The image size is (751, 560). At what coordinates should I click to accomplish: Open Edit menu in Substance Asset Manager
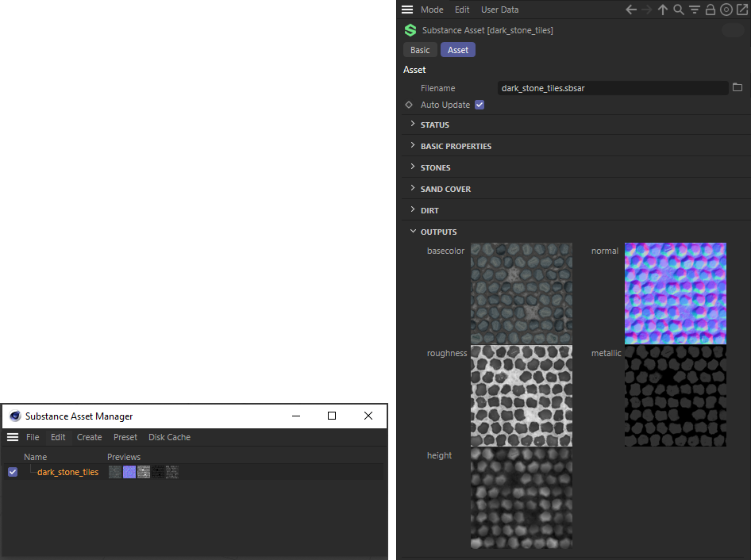[58, 437]
